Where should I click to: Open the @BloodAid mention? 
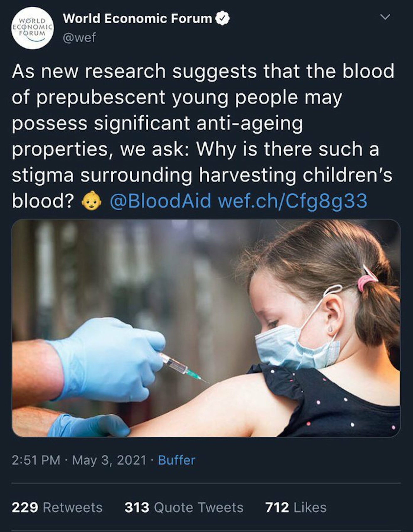click(160, 201)
